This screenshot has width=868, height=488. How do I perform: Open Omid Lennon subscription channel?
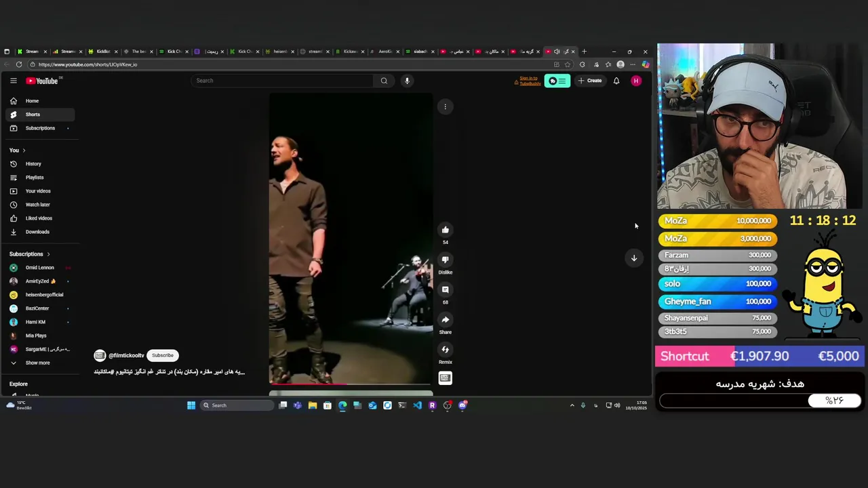click(x=39, y=268)
